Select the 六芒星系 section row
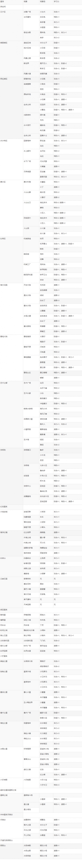 (41, 656)
